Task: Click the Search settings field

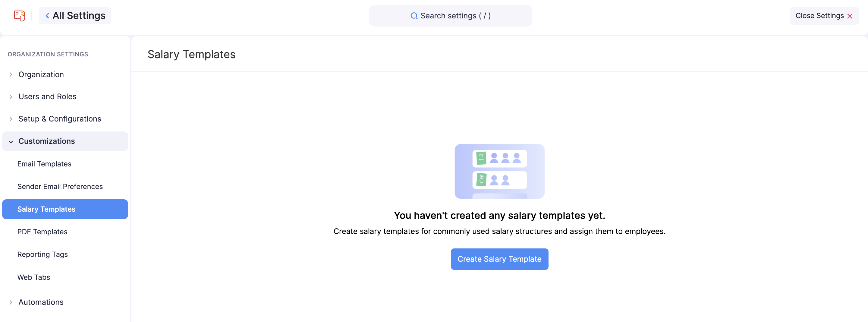Action: coord(451,15)
